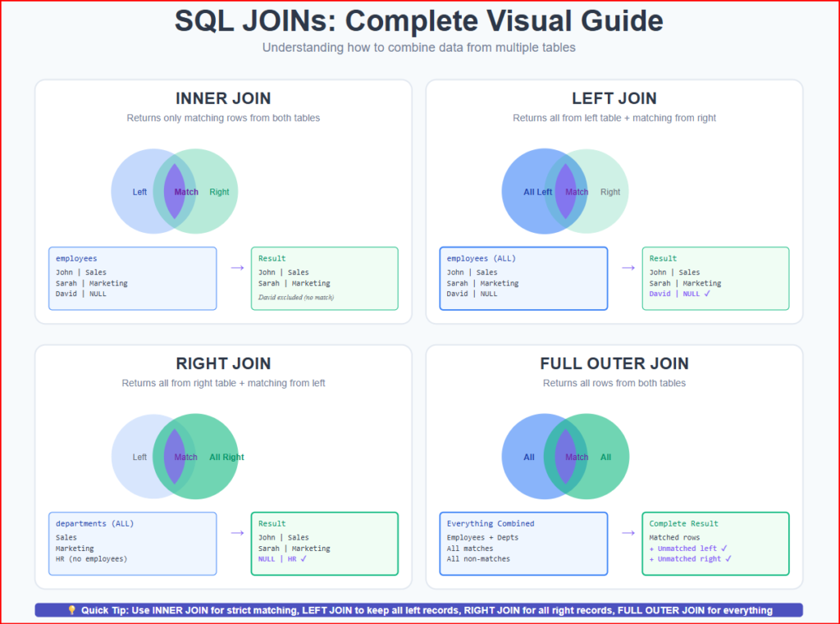Click the Quick Tip banner text

(427, 610)
